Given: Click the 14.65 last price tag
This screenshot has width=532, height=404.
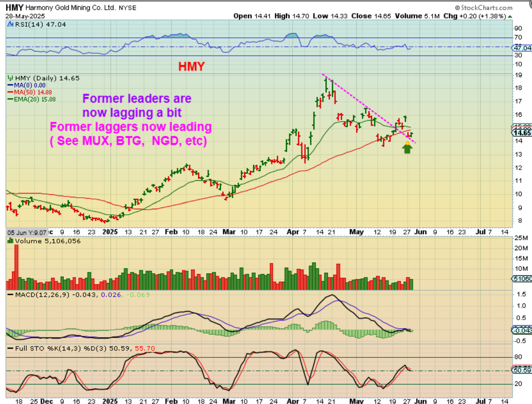Looking at the screenshot, I should (522, 133).
